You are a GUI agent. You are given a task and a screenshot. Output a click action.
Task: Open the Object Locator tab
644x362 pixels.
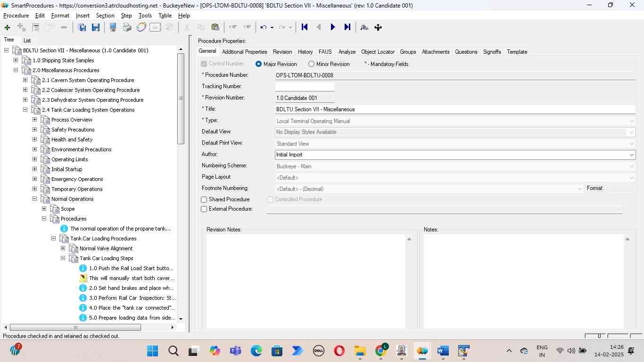(378, 52)
